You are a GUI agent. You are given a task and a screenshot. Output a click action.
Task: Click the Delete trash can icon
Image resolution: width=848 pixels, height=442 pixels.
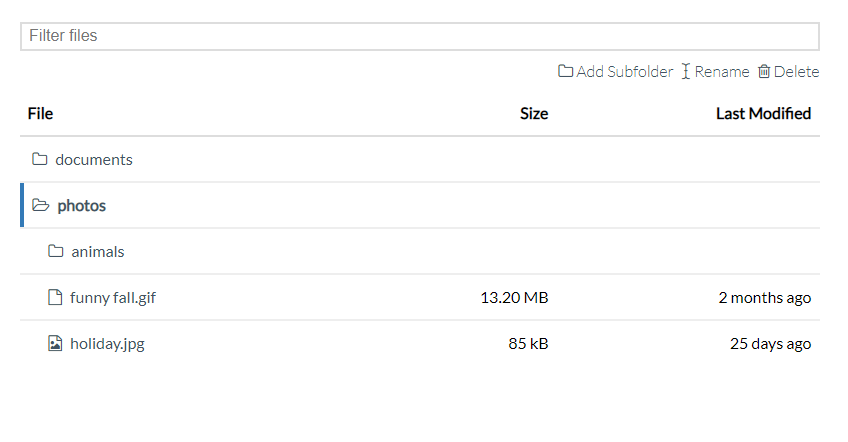point(764,72)
